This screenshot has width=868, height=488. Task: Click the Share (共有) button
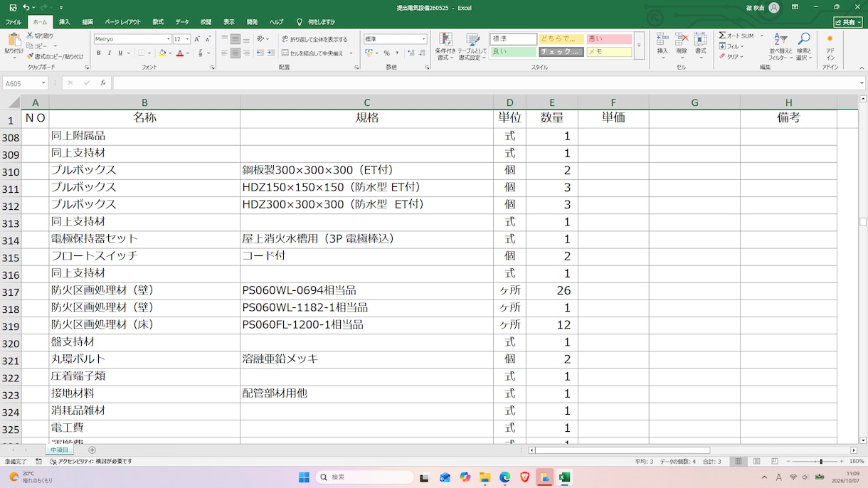point(847,22)
